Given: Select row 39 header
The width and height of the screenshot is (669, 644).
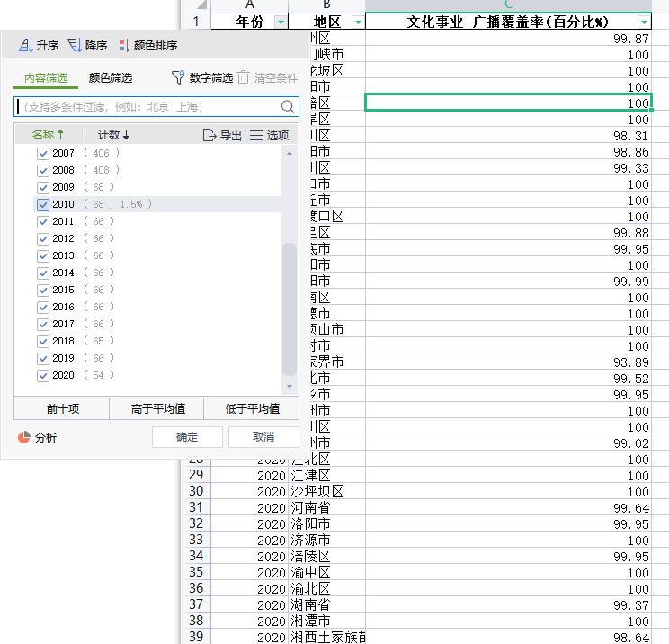Looking at the screenshot, I should pos(196,636).
